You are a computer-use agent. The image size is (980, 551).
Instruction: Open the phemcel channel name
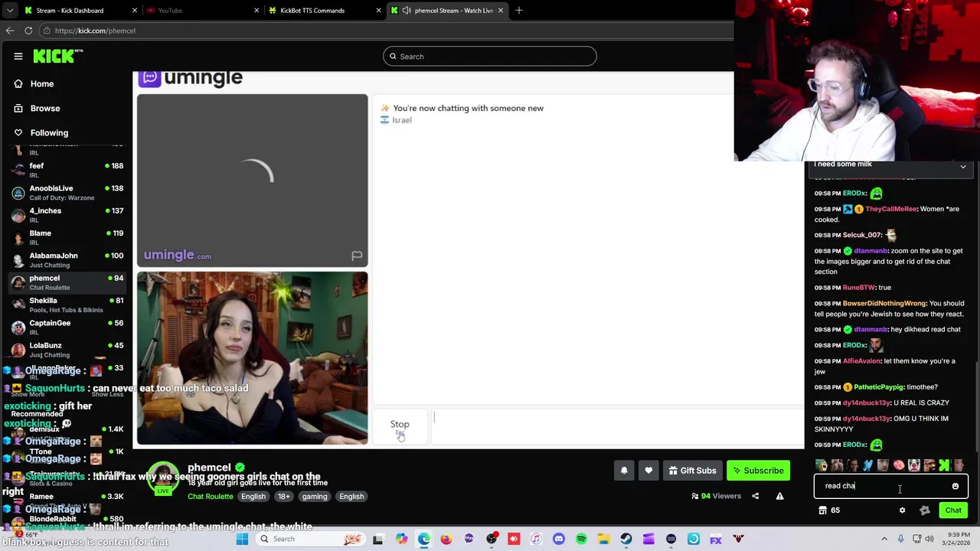[x=209, y=467]
